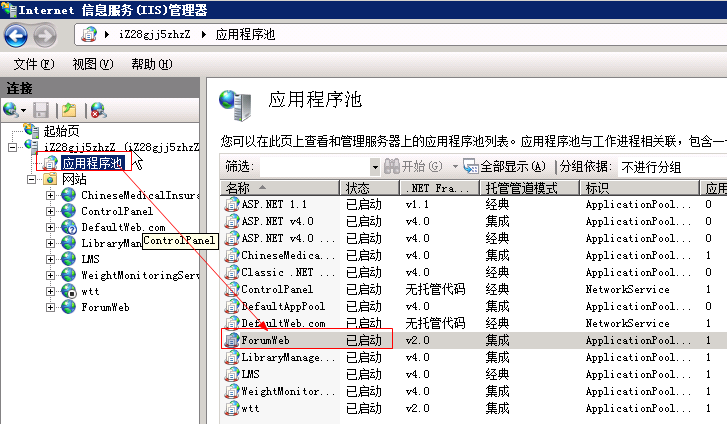Collapse the iZ28gjj5zhzZ server node
Image resolution: width=727 pixels, height=424 pixels.
click(12, 148)
